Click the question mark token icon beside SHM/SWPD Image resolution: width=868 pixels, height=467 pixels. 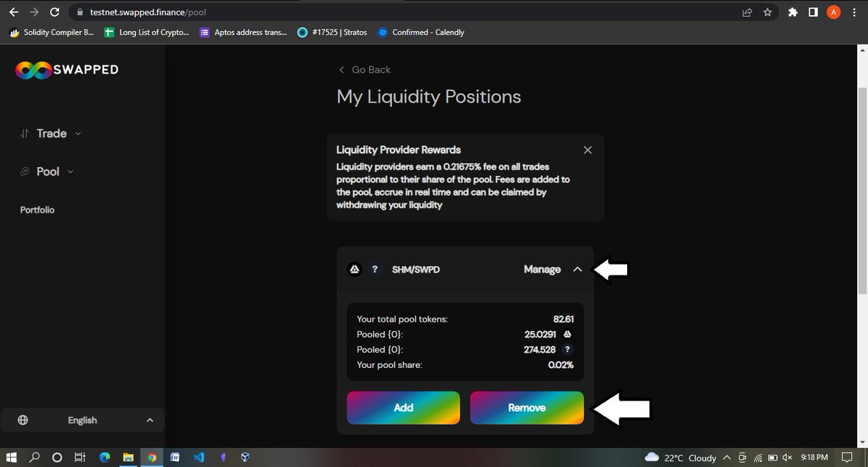pyautogui.click(x=375, y=269)
